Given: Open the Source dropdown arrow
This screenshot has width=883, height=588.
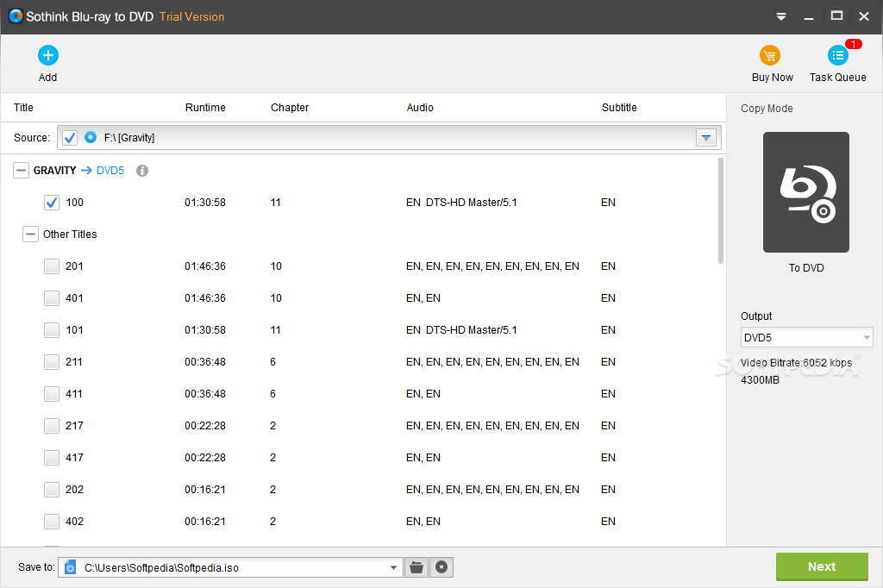Looking at the screenshot, I should click(706, 137).
